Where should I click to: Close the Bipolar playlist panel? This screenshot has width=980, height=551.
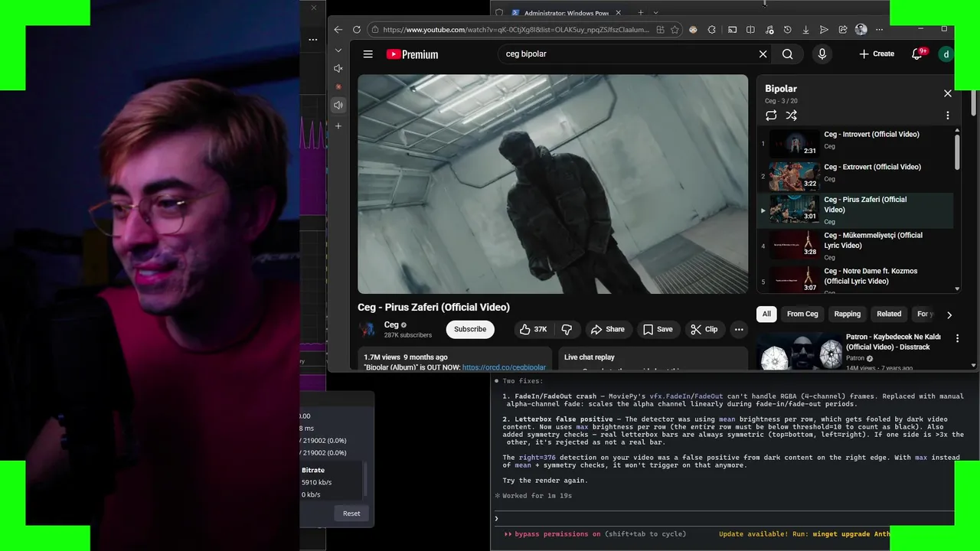pyautogui.click(x=948, y=93)
